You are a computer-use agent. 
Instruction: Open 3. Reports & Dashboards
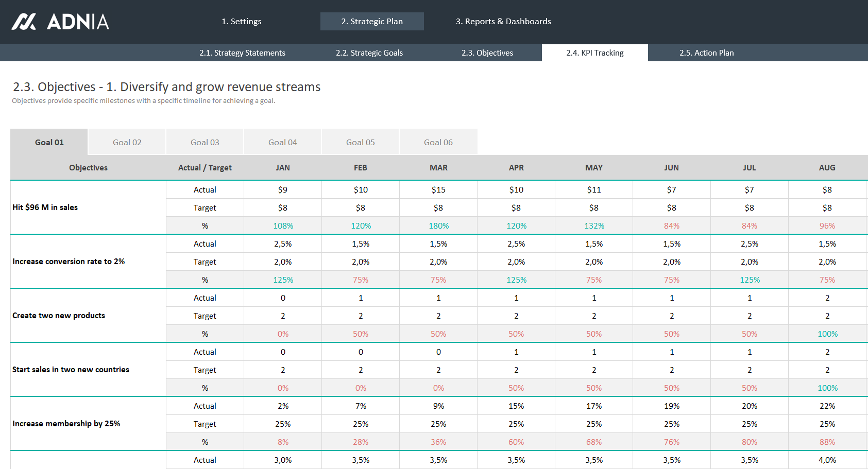[503, 22]
